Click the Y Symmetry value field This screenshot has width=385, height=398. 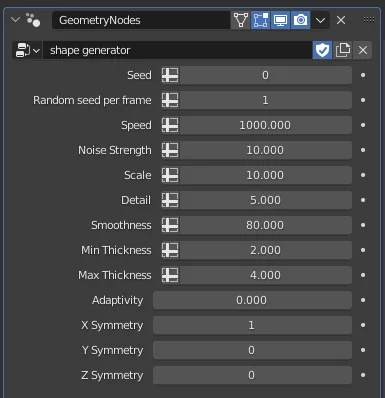pyautogui.click(x=252, y=350)
